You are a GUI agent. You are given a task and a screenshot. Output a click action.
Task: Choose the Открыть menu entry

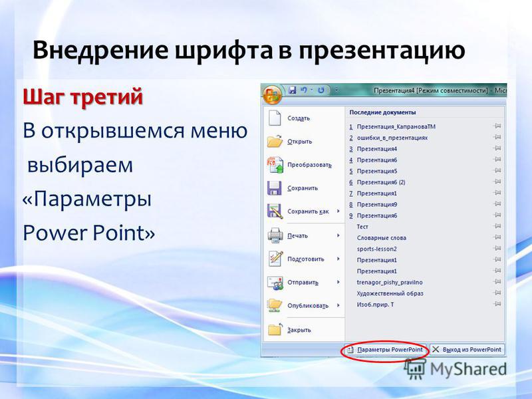(305, 141)
